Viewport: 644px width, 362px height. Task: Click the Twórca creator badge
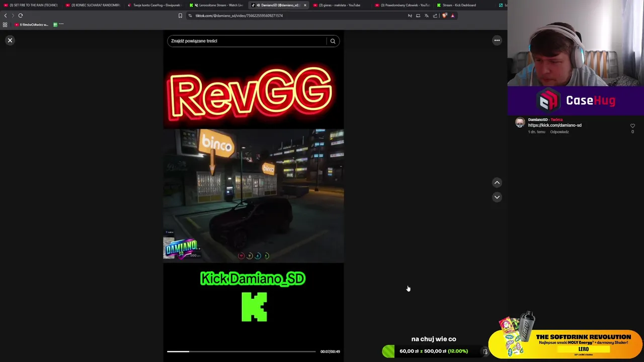556,120
